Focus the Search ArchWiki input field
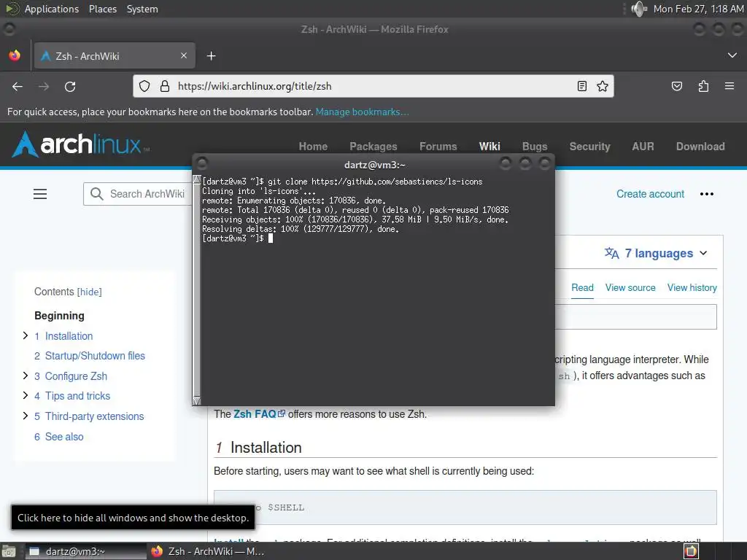 point(147,194)
